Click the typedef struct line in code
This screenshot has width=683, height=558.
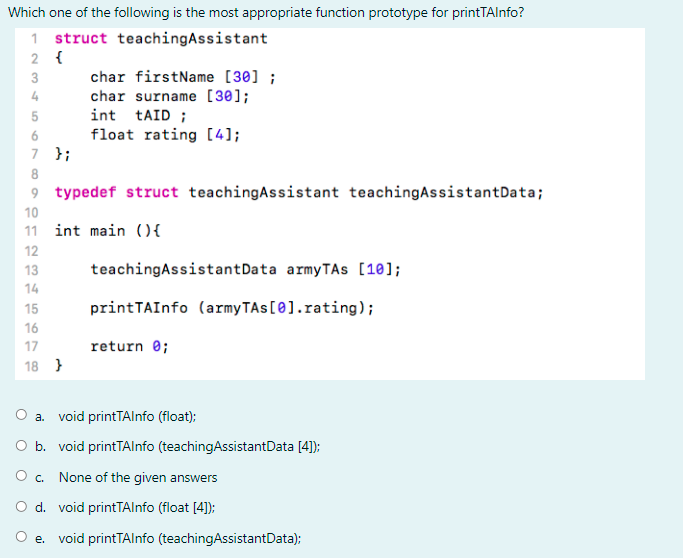point(299,192)
